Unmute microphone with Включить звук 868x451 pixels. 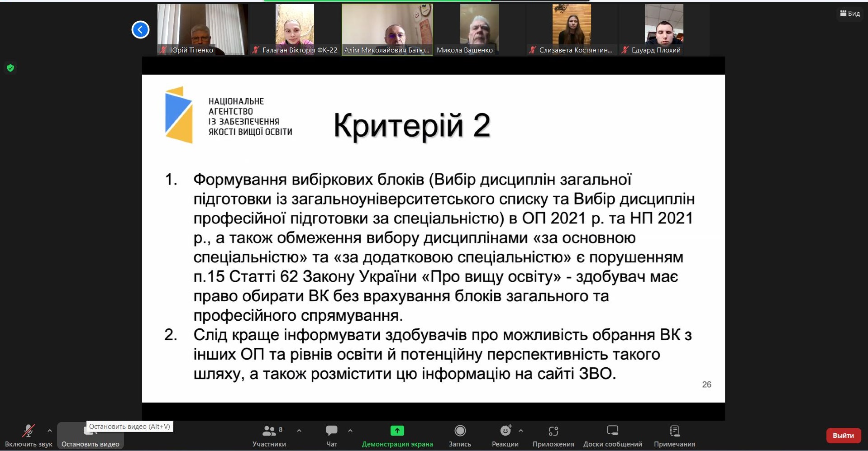point(29,431)
